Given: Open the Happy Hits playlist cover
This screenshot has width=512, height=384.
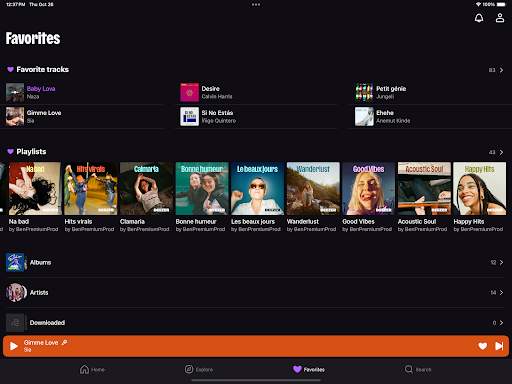Looking at the screenshot, I should coord(480,188).
